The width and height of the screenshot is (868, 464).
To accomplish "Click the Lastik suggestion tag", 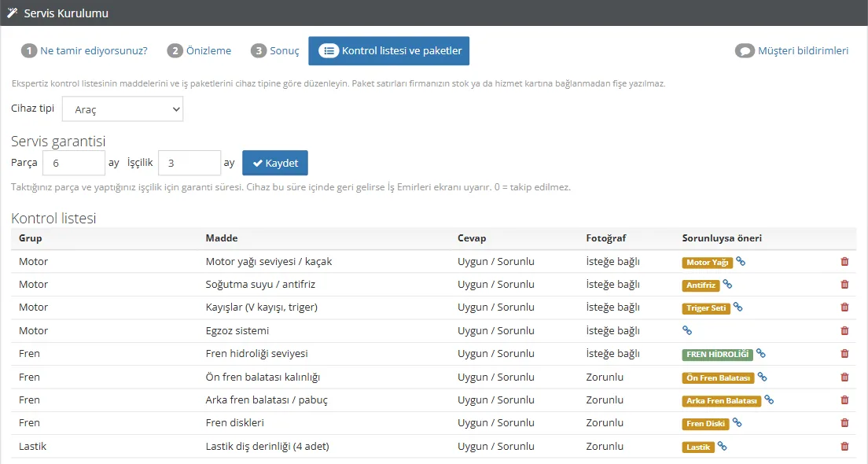I will tap(698, 447).
